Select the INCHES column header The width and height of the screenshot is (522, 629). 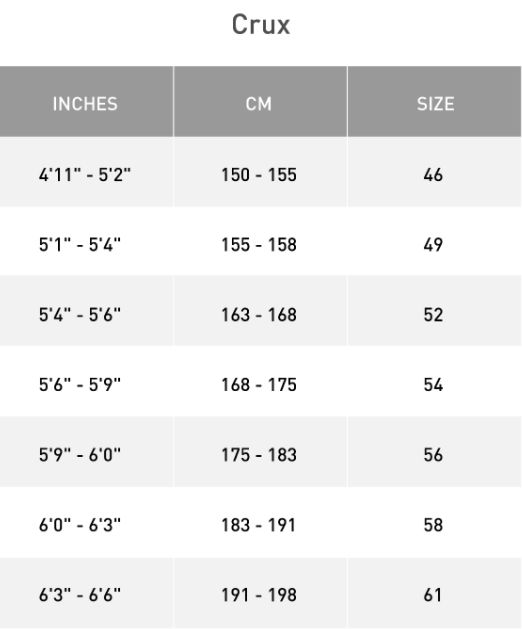87,101
